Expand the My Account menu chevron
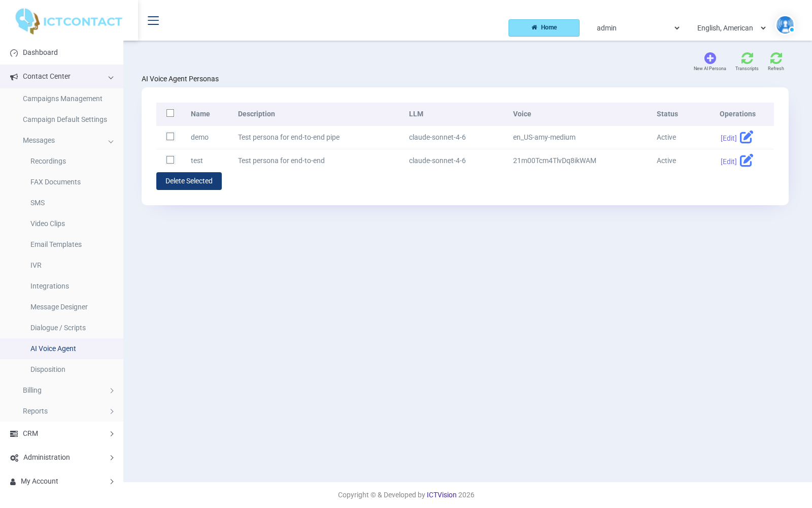 (x=112, y=482)
